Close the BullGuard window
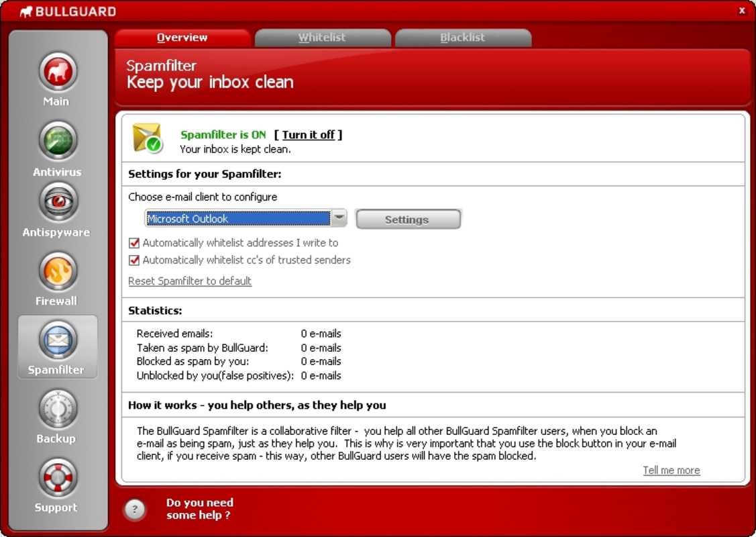Screen dimensions: 756x537 [742, 11]
